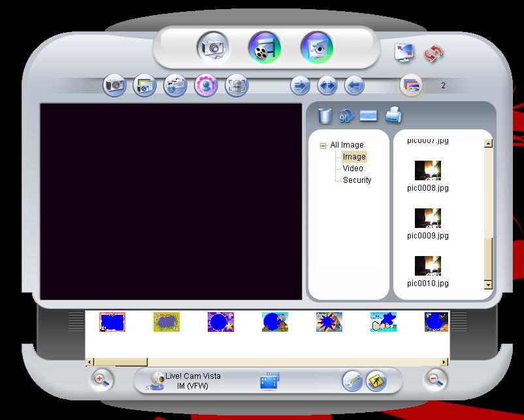
Task: Open the image gallery stack icon
Action: (x=411, y=85)
